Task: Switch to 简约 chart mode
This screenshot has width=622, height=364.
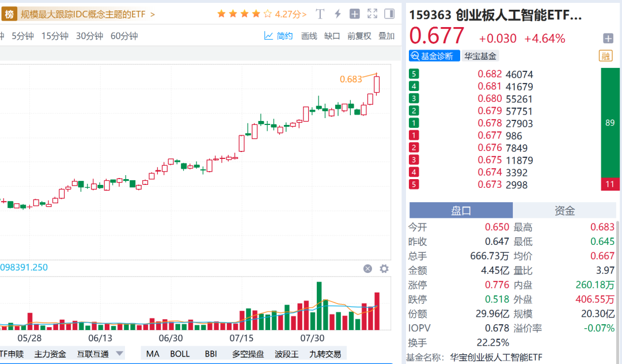Action: point(279,36)
